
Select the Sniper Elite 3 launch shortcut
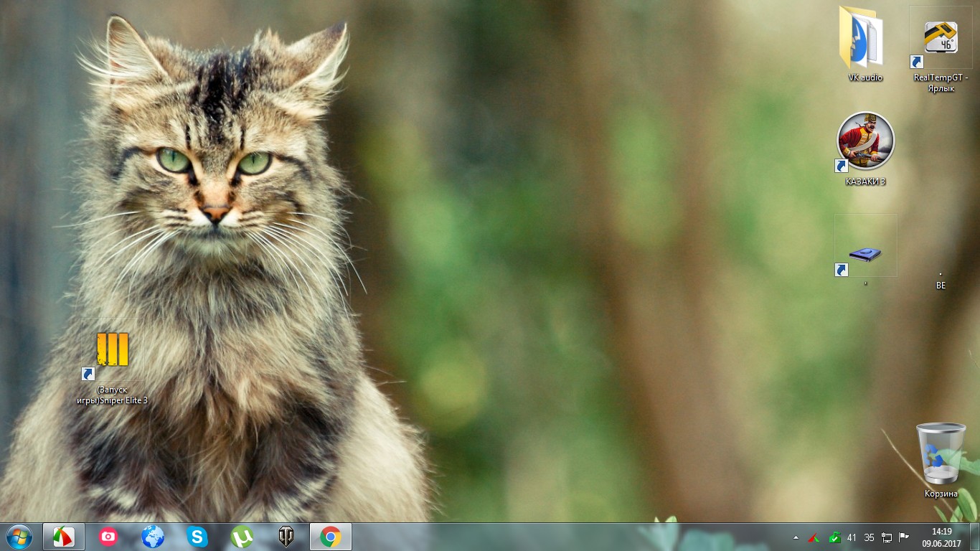[x=113, y=362]
